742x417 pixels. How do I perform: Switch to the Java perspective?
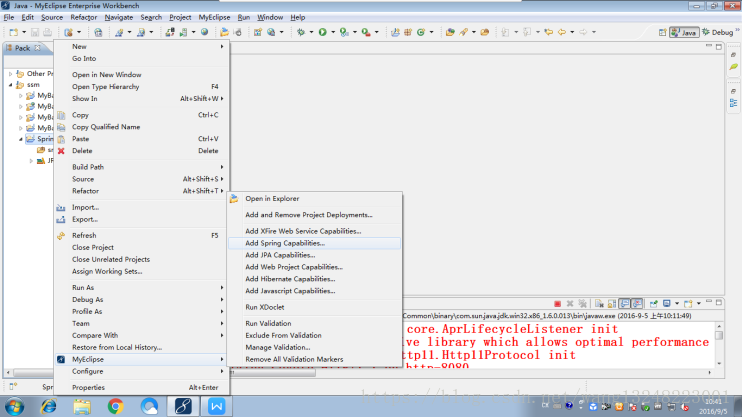click(x=684, y=32)
